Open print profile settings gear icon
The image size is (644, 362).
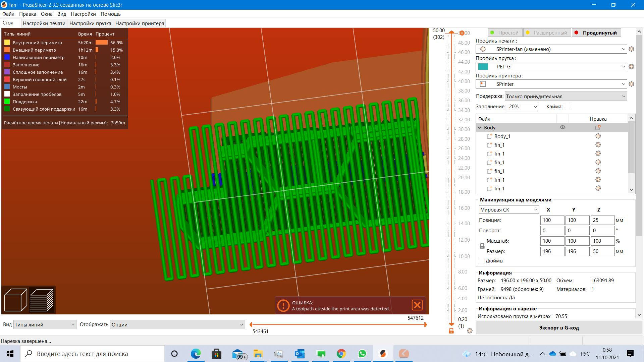[631, 49]
